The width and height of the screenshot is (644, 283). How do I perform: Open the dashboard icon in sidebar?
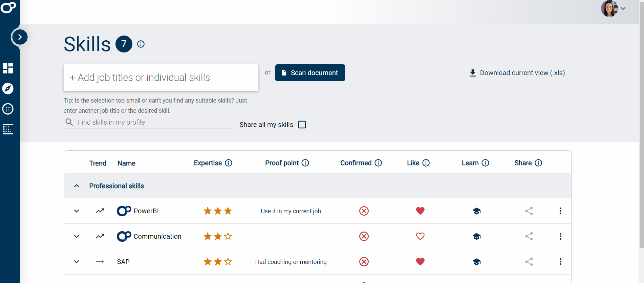click(x=8, y=68)
